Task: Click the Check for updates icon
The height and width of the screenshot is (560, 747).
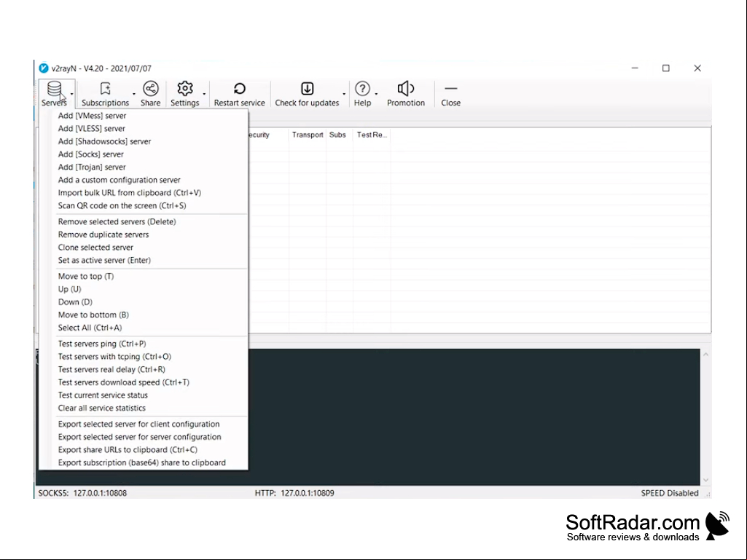Action: click(x=308, y=89)
